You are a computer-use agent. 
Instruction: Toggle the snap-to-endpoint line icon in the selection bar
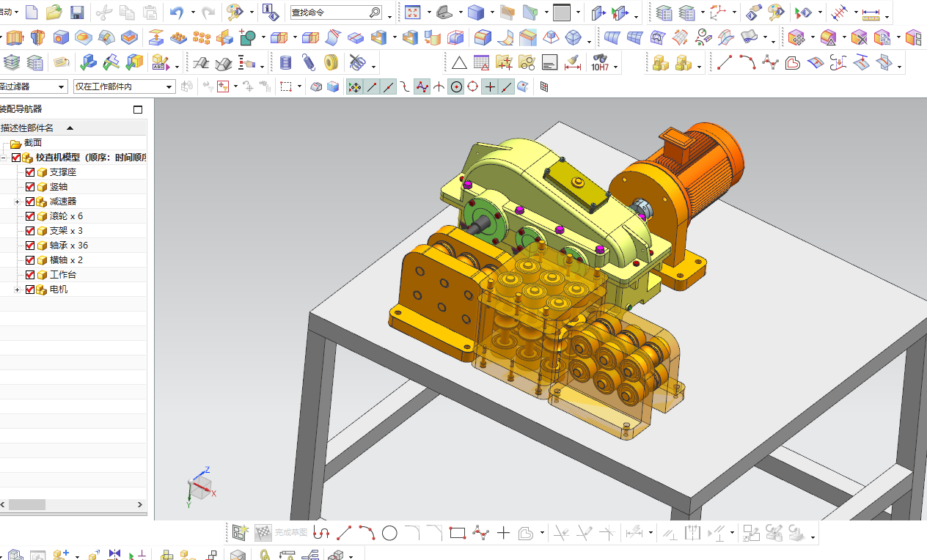pos(372,86)
